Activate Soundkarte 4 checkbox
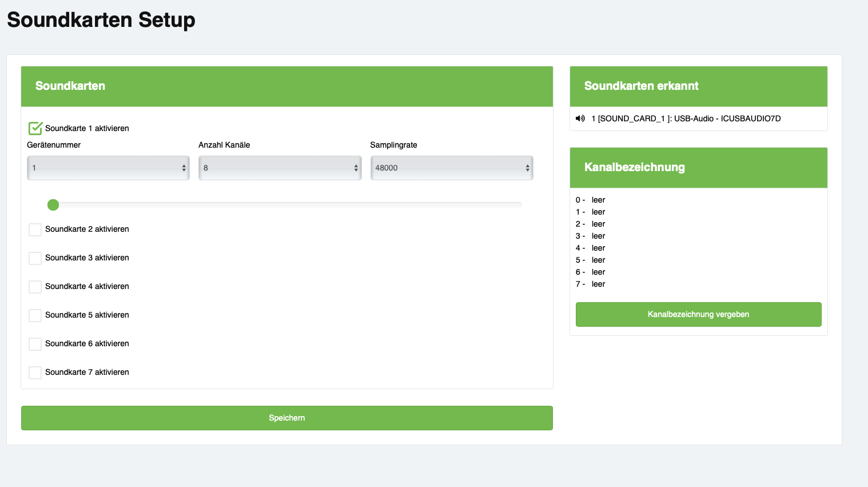The width and height of the screenshot is (868, 487). pyautogui.click(x=35, y=287)
